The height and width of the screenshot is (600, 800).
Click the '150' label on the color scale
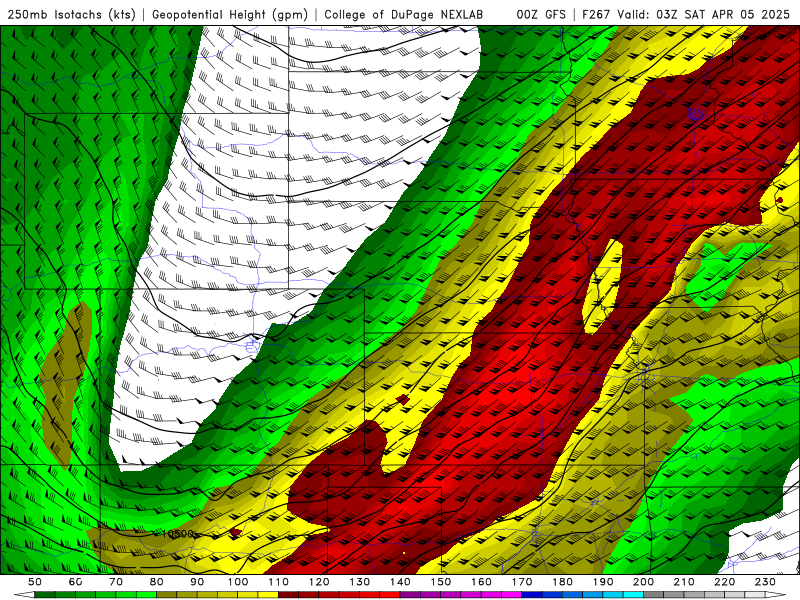point(441,582)
